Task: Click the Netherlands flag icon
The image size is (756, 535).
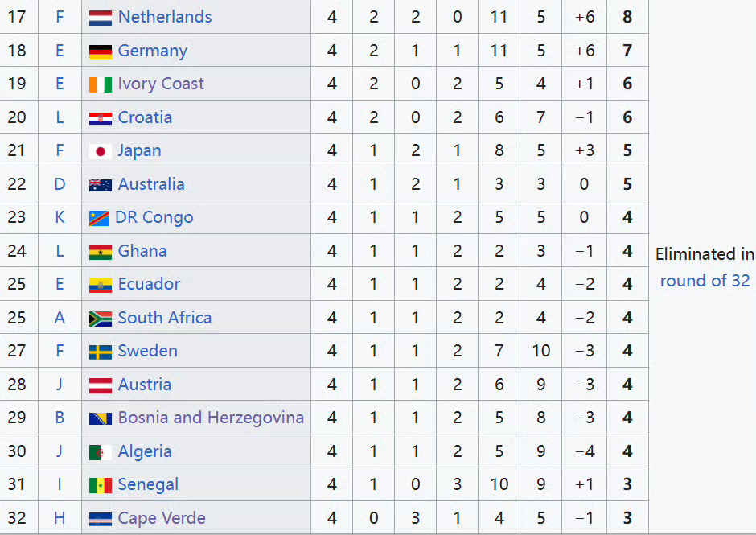Action: 101,18
